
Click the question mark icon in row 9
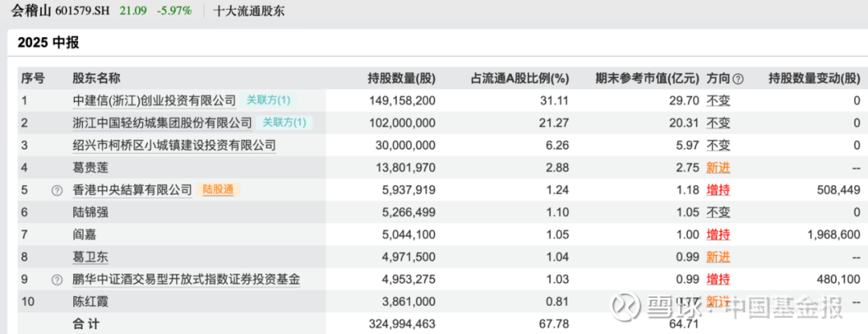pyautogui.click(x=56, y=280)
